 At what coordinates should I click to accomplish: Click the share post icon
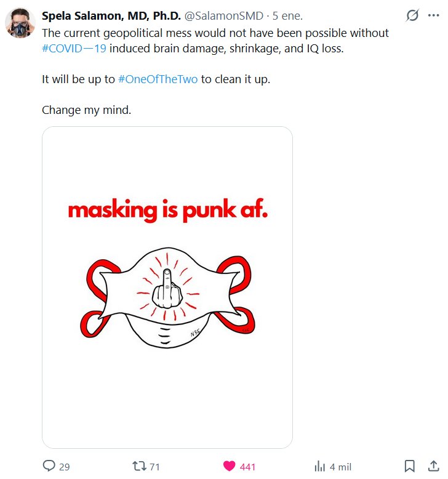pyautogui.click(x=433, y=466)
